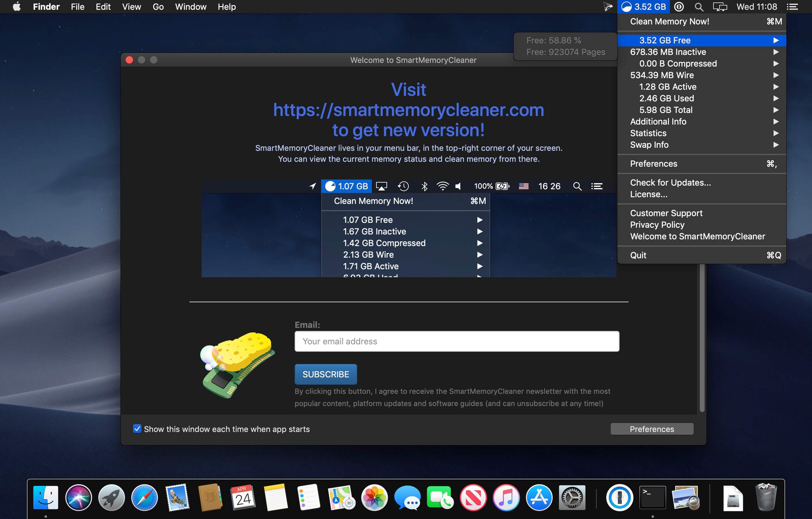The width and height of the screenshot is (812, 519).
Task: Open the Go menu in the menu bar
Action: tap(158, 7)
